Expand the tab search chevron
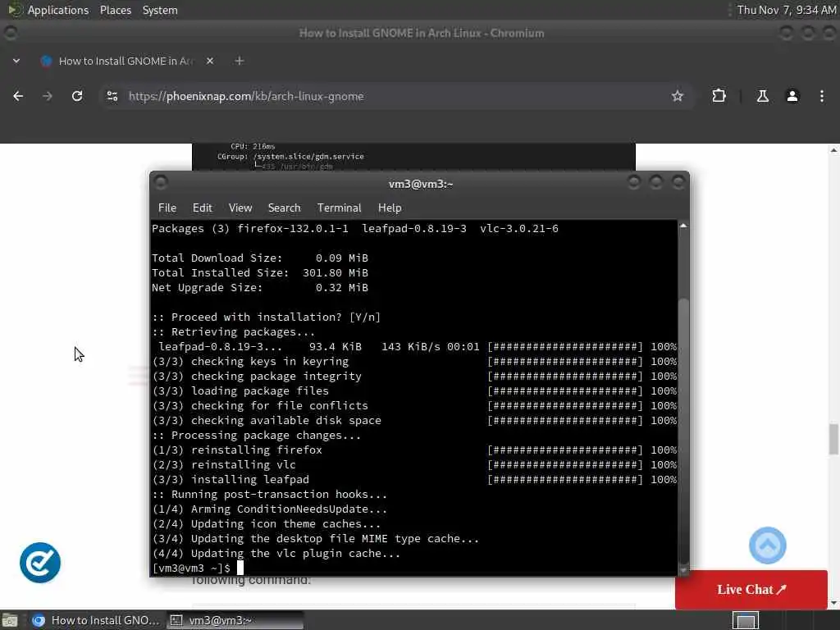The height and width of the screenshot is (630, 840). click(x=16, y=61)
